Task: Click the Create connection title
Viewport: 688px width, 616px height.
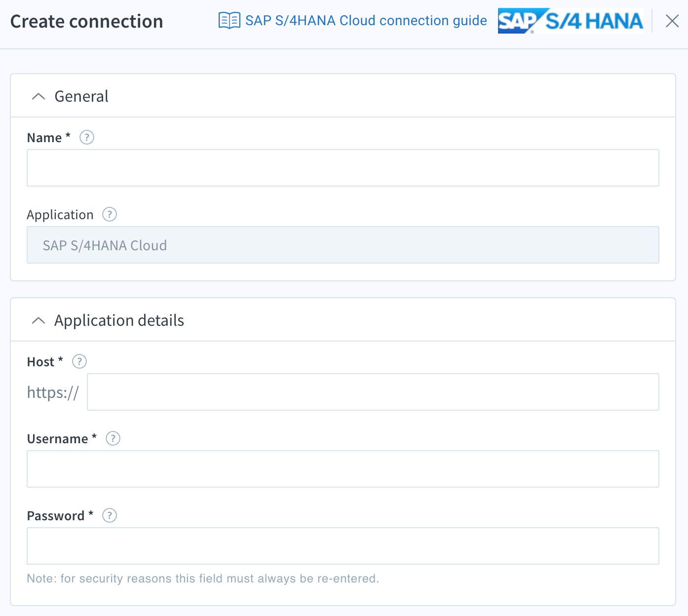Action: point(87,21)
